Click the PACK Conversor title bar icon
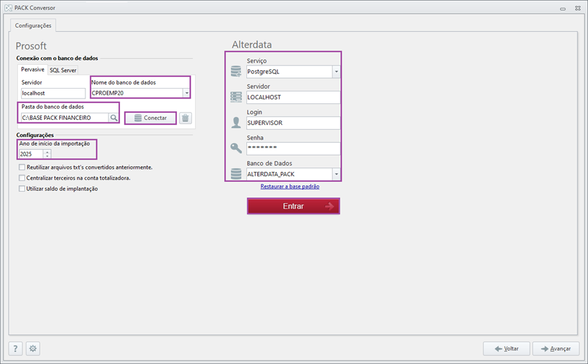This screenshot has width=588, height=364. 8,7
